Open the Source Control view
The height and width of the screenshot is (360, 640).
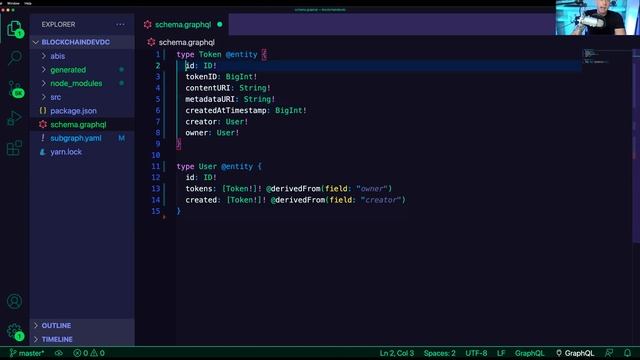(15, 89)
